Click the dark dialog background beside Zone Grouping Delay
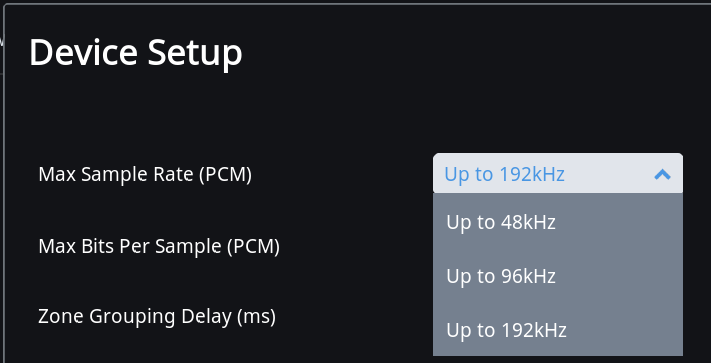The image size is (711, 363). (x=354, y=316)
